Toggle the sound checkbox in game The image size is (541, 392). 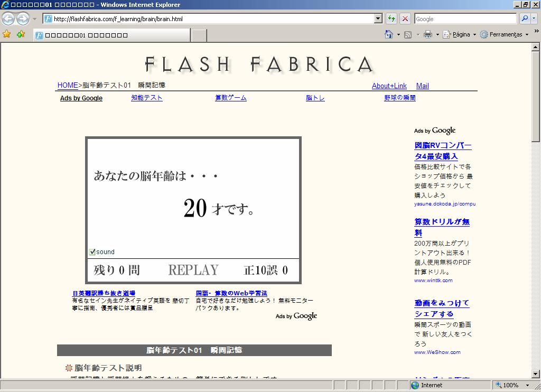click(92, 252)
